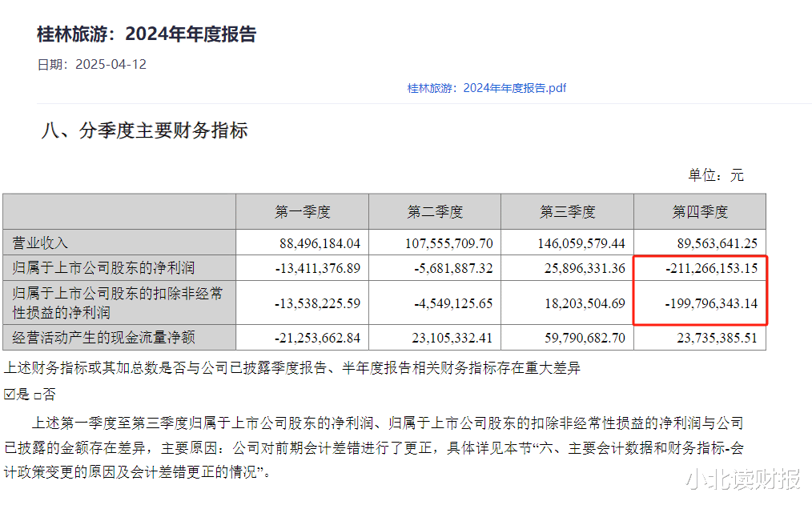Click the 单位：元 label
This screenshot has height=505, width=812.
click(x=716, y=175)
